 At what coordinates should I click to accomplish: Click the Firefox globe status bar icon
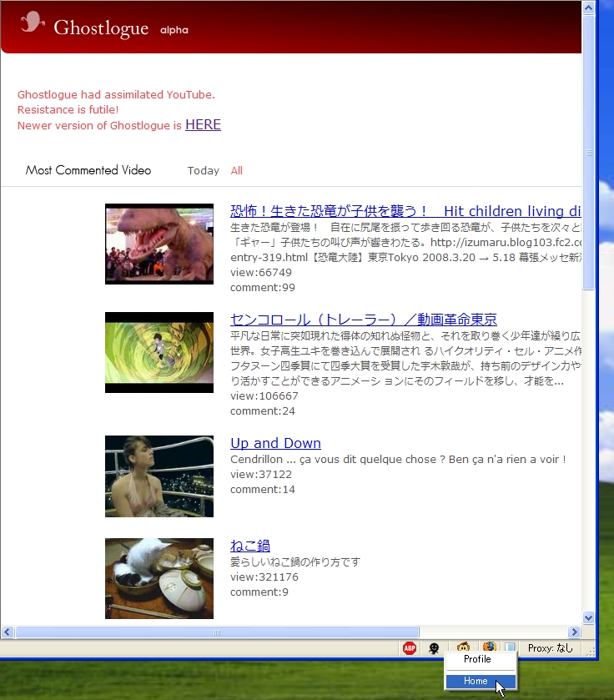489,647
